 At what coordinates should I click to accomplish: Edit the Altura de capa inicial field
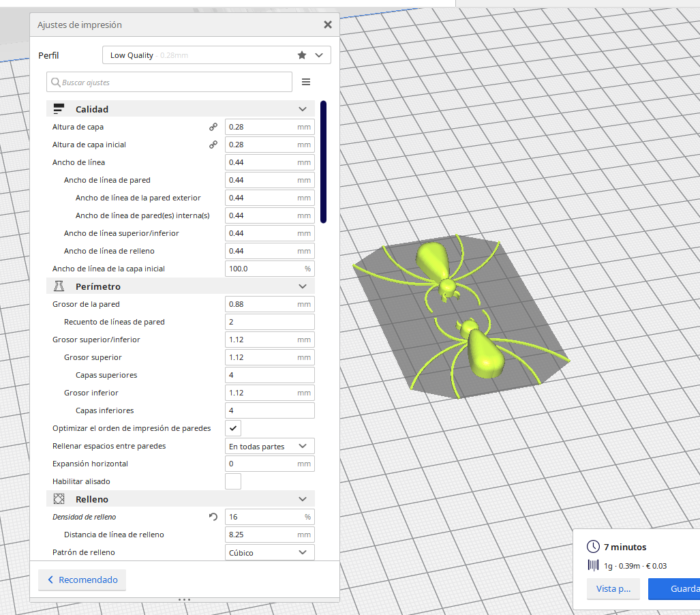coord(270,145)
